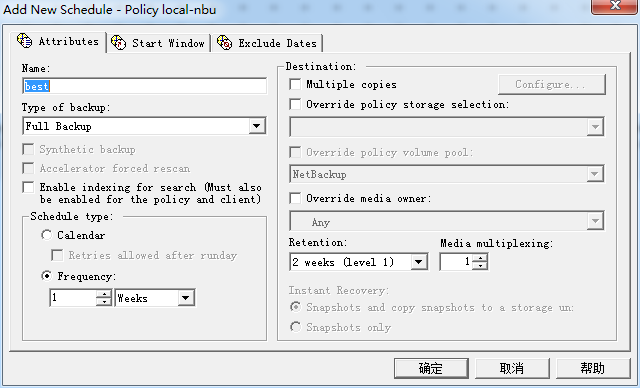Open the Any media owner dropdown
640x388 pixels.
click(595, 221)
